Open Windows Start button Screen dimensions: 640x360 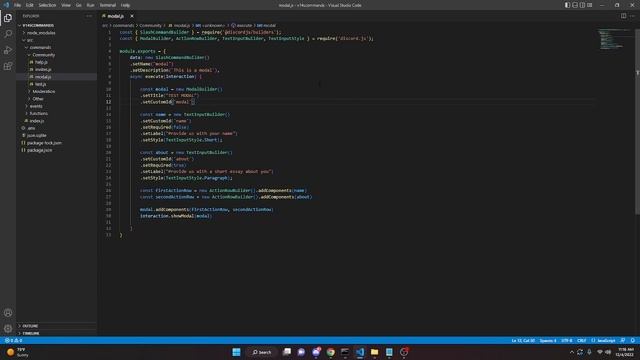click(x=236, y=352)
